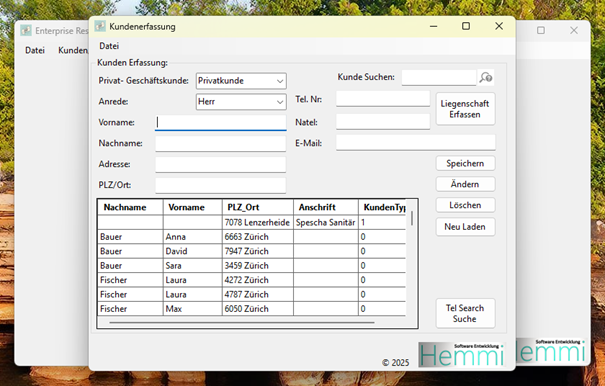Click the horizontal scrollbar of customer table

242,322
